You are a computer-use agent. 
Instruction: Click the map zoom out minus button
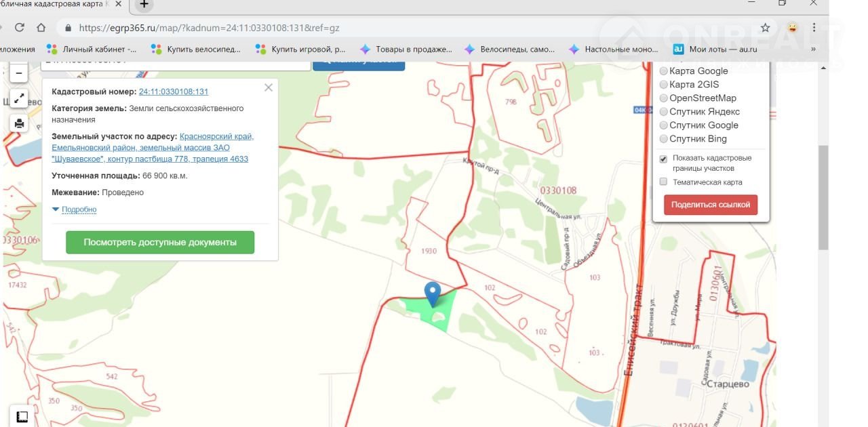click(x=19, y=73)
